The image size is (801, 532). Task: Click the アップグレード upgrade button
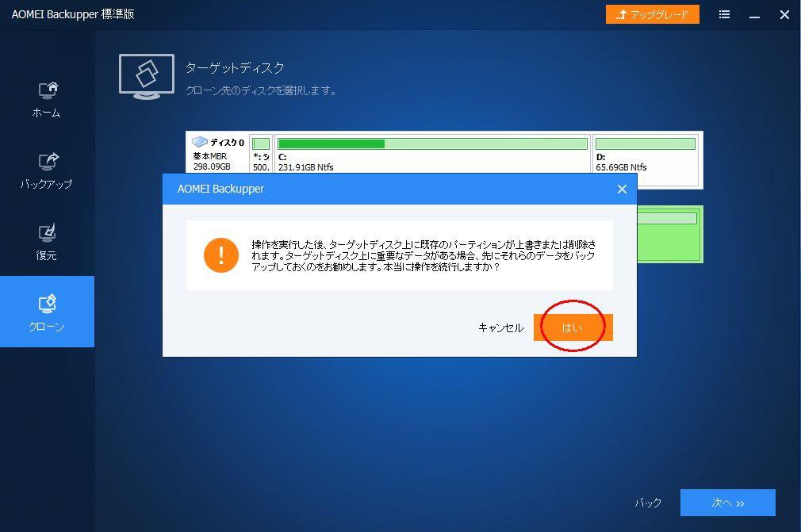(653, 14)
